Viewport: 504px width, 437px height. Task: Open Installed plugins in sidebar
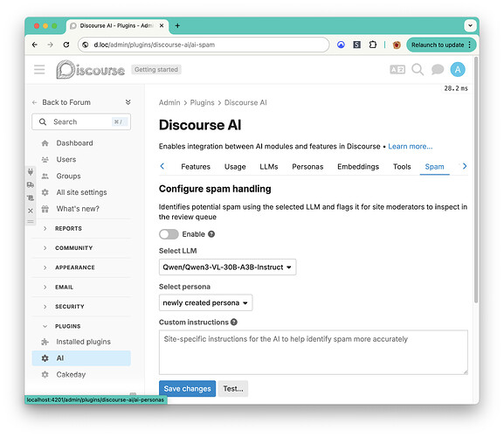click(81, 342)
